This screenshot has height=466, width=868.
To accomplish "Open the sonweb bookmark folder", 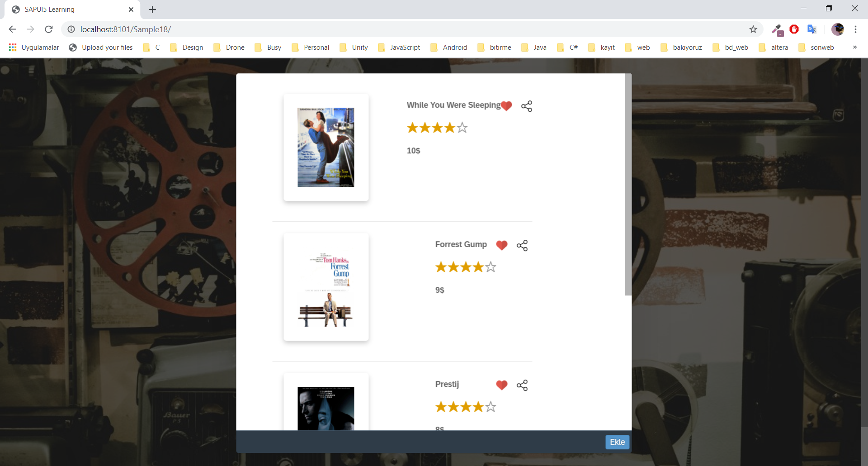I will [x=816, y=47].
